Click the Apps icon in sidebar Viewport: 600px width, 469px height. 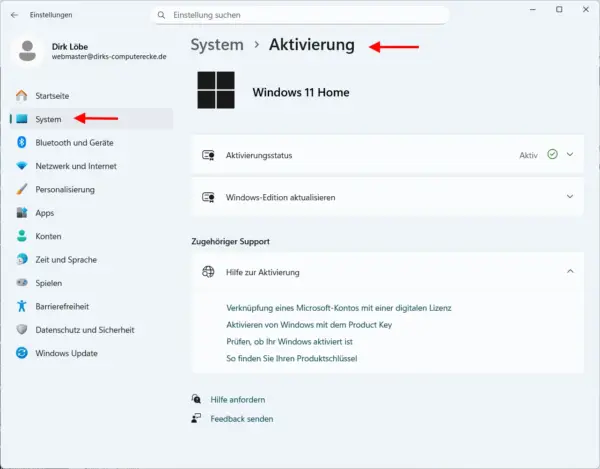[x=22, y=213]
